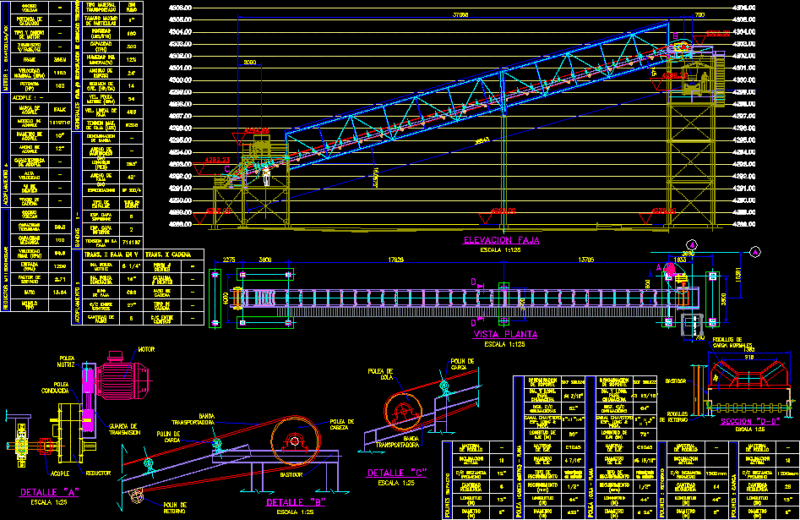Click the red A detail marker in plan view

click(x=658, y=268)
